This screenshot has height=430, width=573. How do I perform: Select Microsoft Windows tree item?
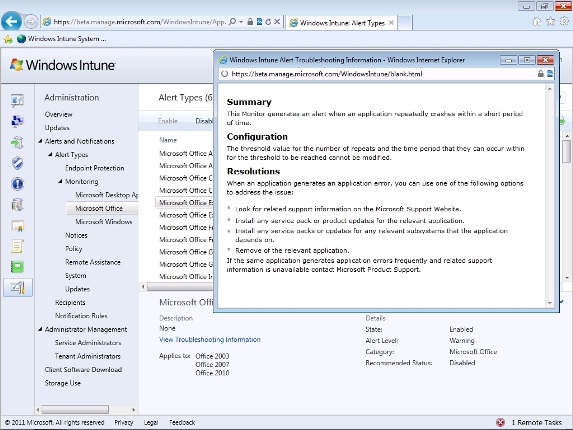pos(103,222)
